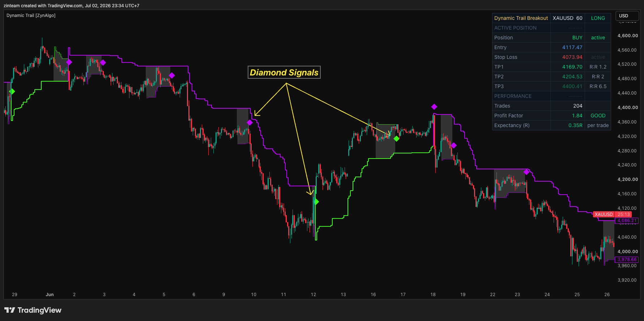Click the 4,000.00 price axis label
This screenshot has width=644, height=321.
click(628, 252)
